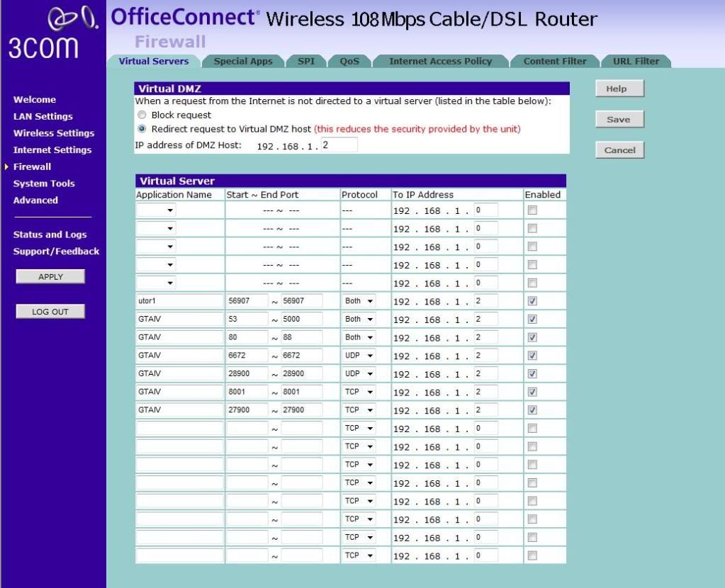Image resolution: width=725 pixels, height=588 pixels.
Task: Select the Block request radio option
Action: click(x=142, y=115)
